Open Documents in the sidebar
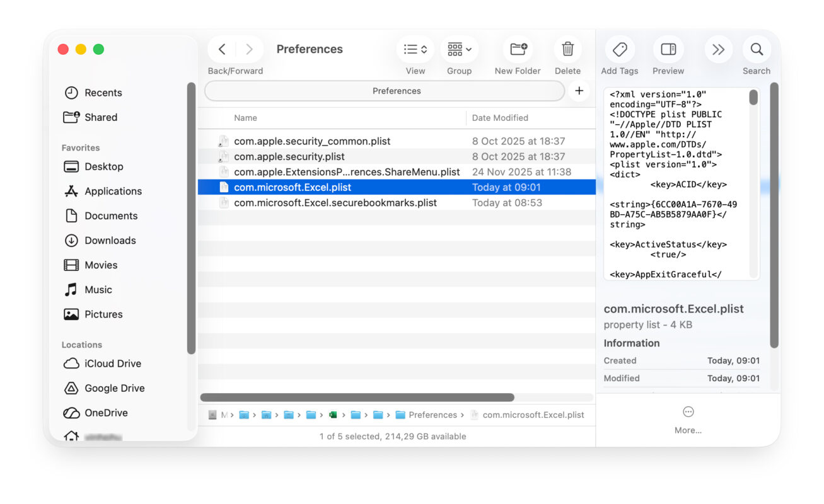This screenshot has width=824, height=504. pyautogui.click(x=111, y=215)
